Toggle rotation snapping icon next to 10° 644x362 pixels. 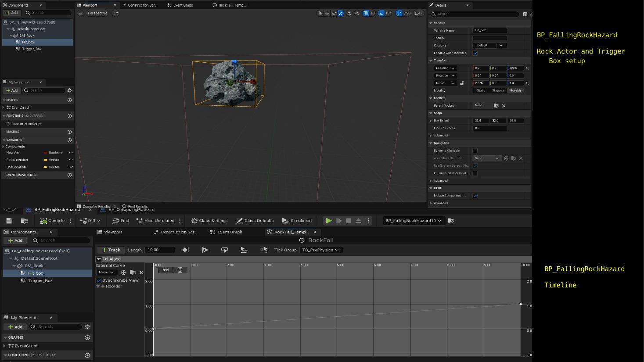coord(381,13)
